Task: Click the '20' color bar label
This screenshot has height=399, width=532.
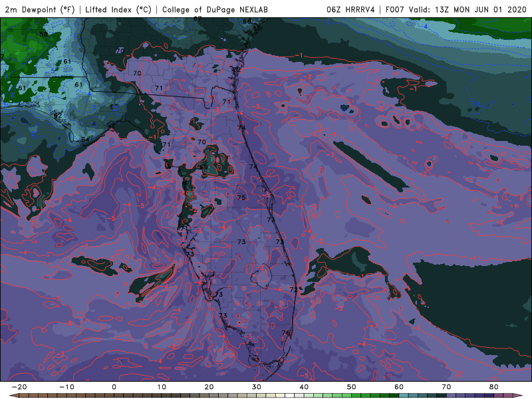Action: pos(209,387)
